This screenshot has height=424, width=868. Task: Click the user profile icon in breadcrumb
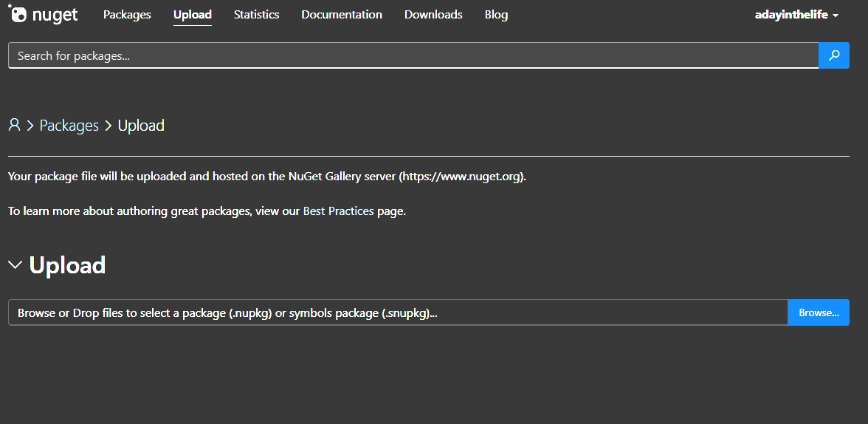14,126
